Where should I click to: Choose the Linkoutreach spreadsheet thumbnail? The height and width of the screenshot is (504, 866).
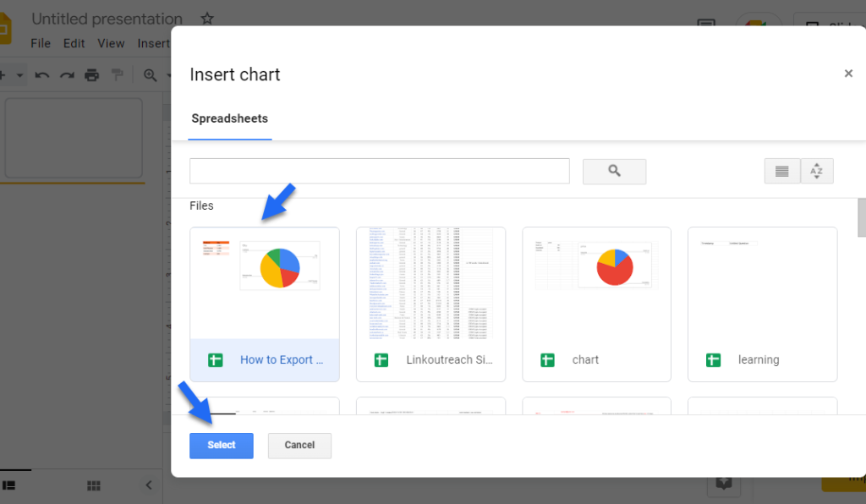[x=430, y=304]
